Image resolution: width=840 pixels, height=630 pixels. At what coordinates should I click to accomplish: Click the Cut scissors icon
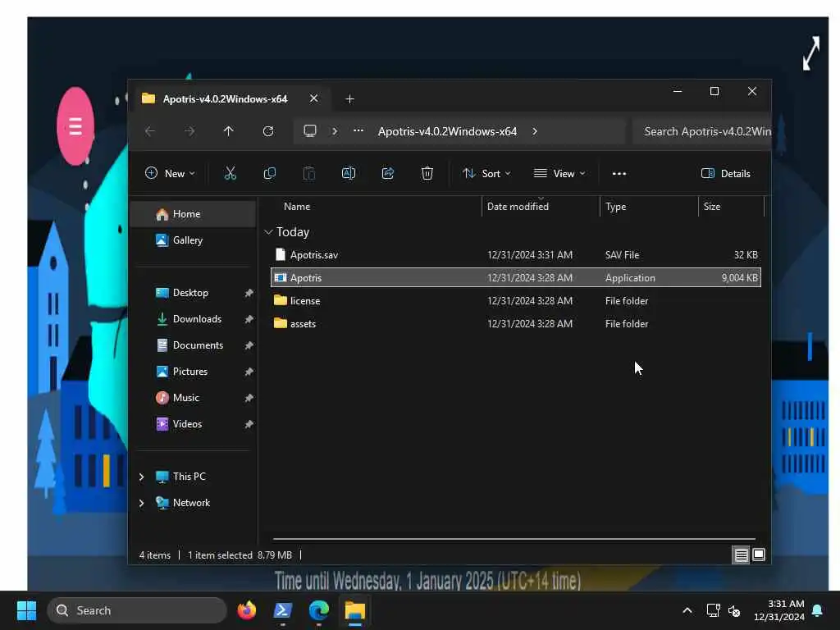point(230,173)
